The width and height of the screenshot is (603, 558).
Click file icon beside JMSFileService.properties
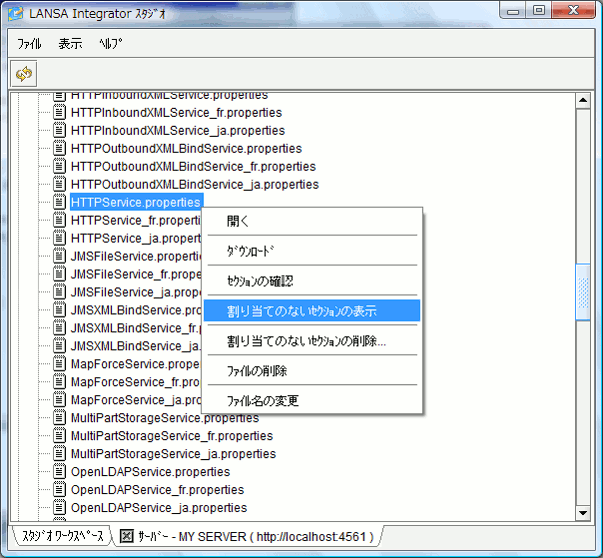click(x=59, y=256)
